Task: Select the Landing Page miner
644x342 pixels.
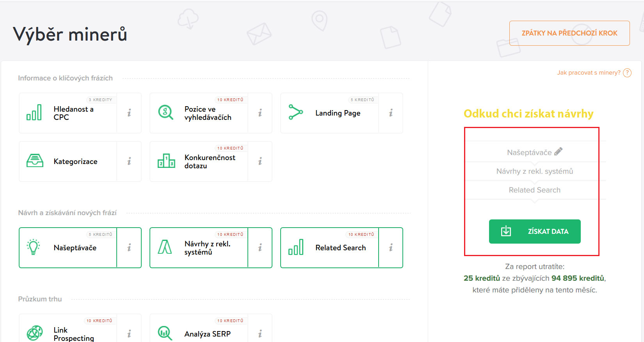Action: (330, 113)
